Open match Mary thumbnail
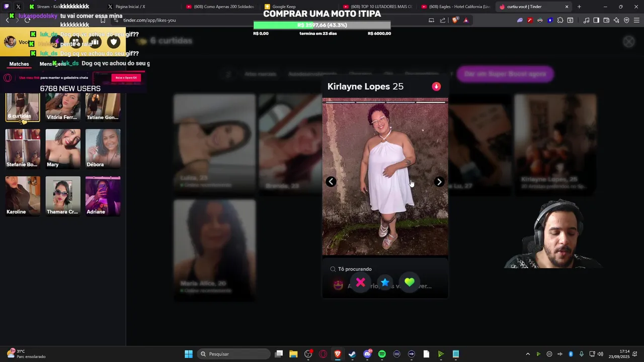 pyautogui.click(x=63, y=149)
